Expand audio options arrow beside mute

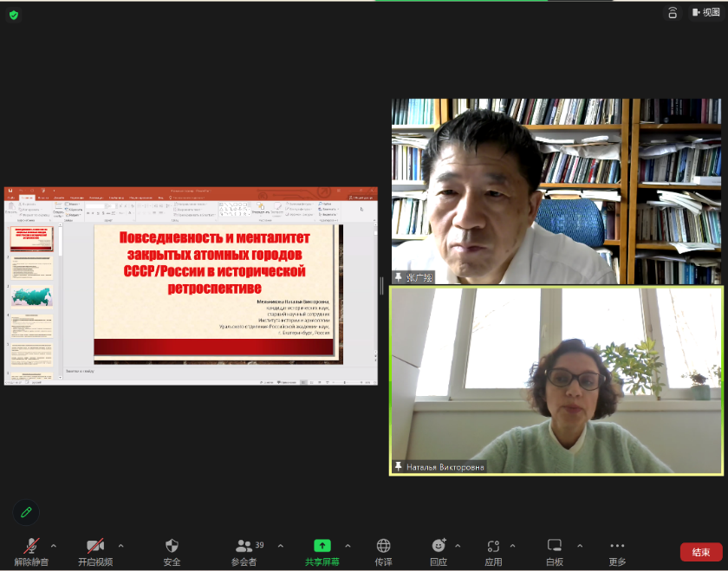pos(54,546)
